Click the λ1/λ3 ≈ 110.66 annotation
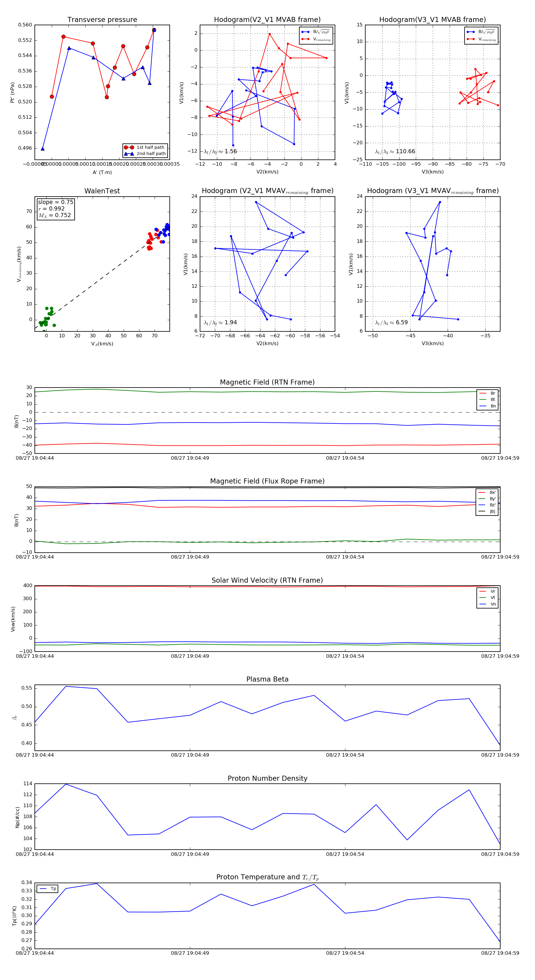The width and height of the screenshot is (535, 980). (x=395, y=151)
